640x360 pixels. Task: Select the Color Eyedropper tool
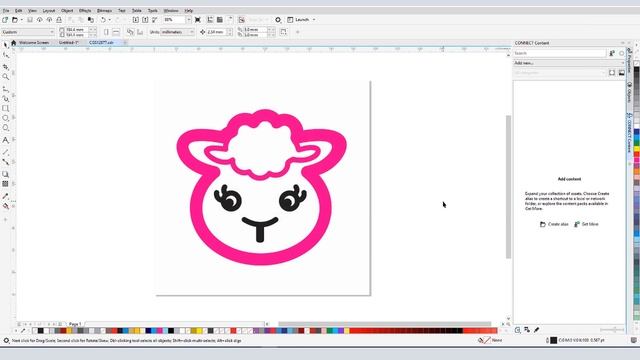pos(5,196)
